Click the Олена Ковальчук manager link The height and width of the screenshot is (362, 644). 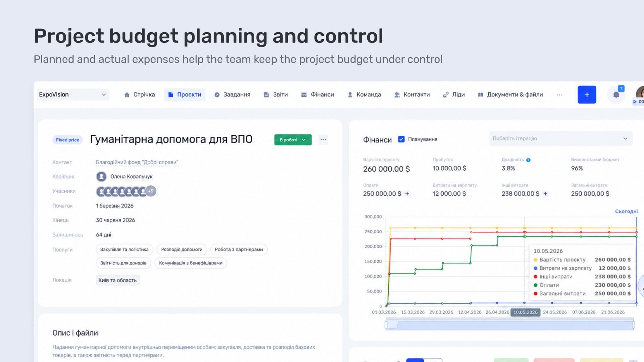[x=131, y=177]
